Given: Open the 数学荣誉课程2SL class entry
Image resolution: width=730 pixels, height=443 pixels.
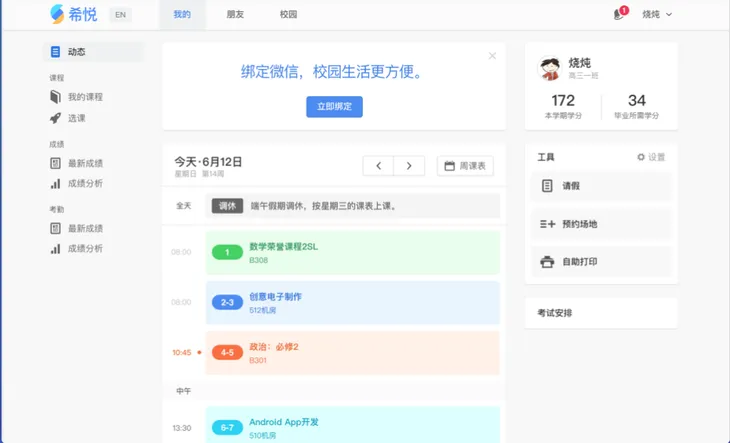Looking at the screenshot, I should [352, 252].
